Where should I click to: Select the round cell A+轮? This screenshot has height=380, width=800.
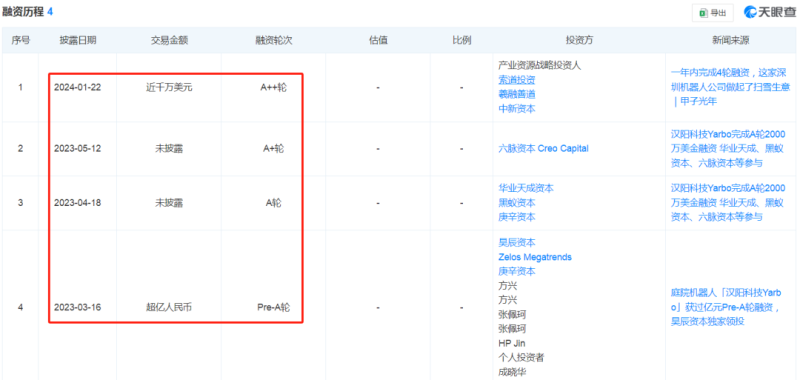pyautogui.click(x=273, y=148)
